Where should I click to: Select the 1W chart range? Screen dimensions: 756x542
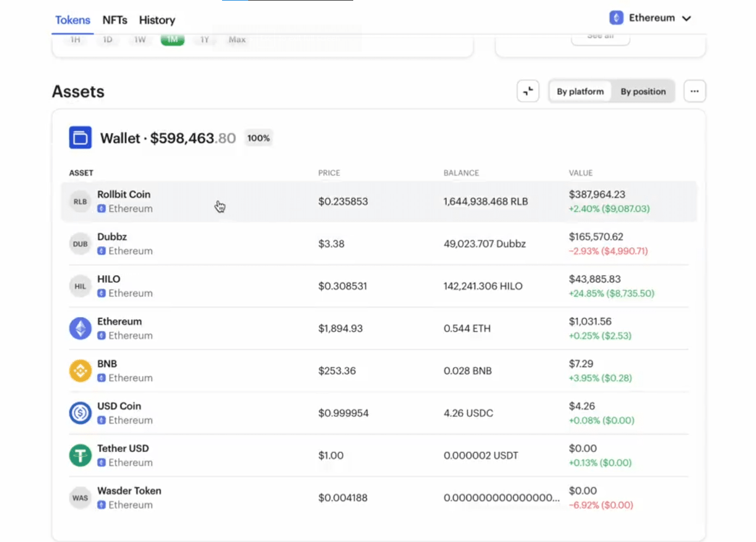[x=140, y=40]
